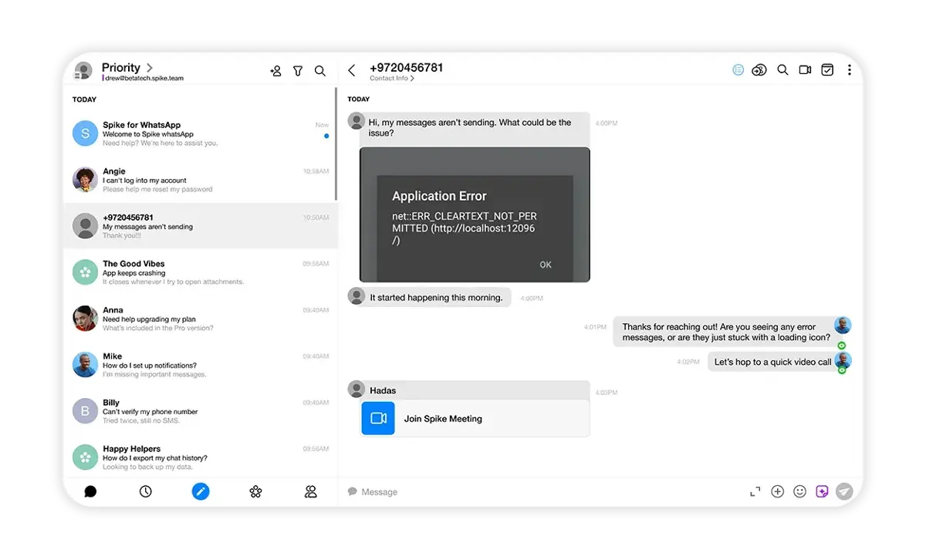Open the three-dot more options menu
Screen dimensions: 926x560
click(850, 70)
